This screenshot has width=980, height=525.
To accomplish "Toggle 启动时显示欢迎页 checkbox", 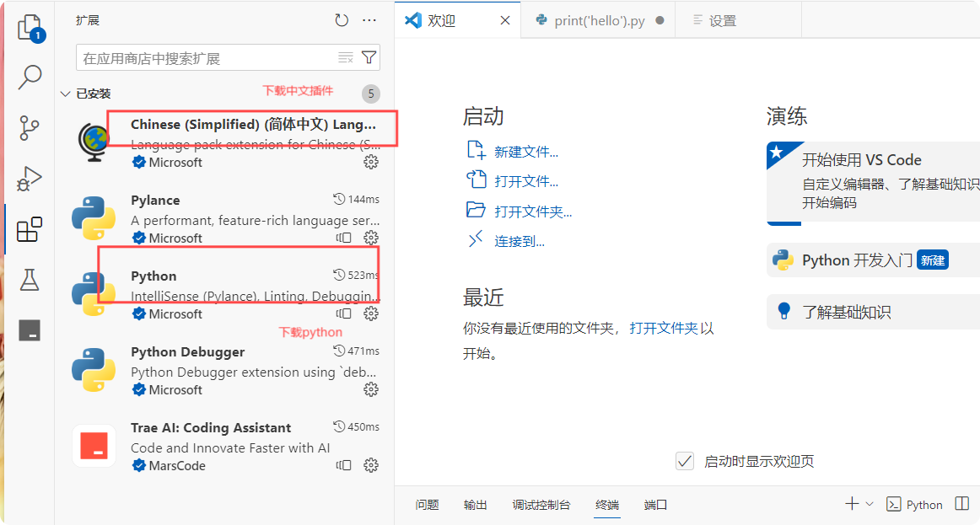I will 685,461.
